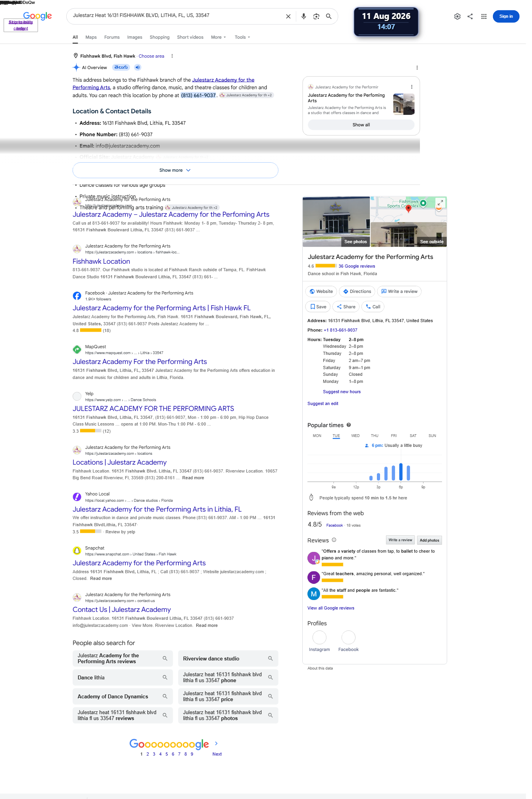Image resolution: width=532 pixels, height=799 pixels.
Task: Open location options menu beside Choose area
Action: pyautogui.click(x=172, y=56)
